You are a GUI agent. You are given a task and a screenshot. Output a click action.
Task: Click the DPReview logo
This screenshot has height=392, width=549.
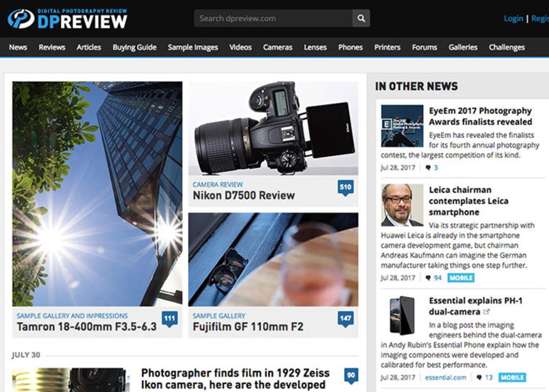[x=67, y=19]
